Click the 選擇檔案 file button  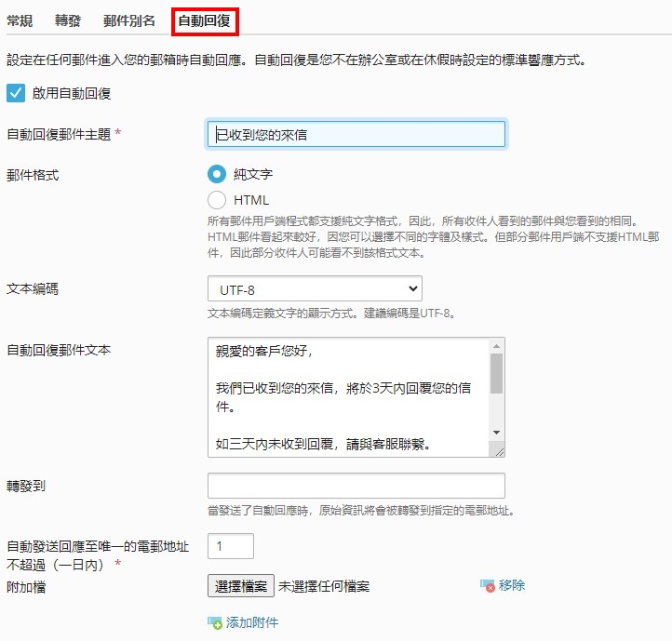coord(241,586)
